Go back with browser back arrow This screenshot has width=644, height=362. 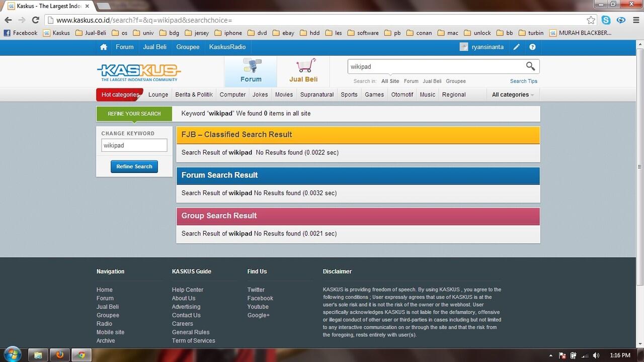point(8,20)
